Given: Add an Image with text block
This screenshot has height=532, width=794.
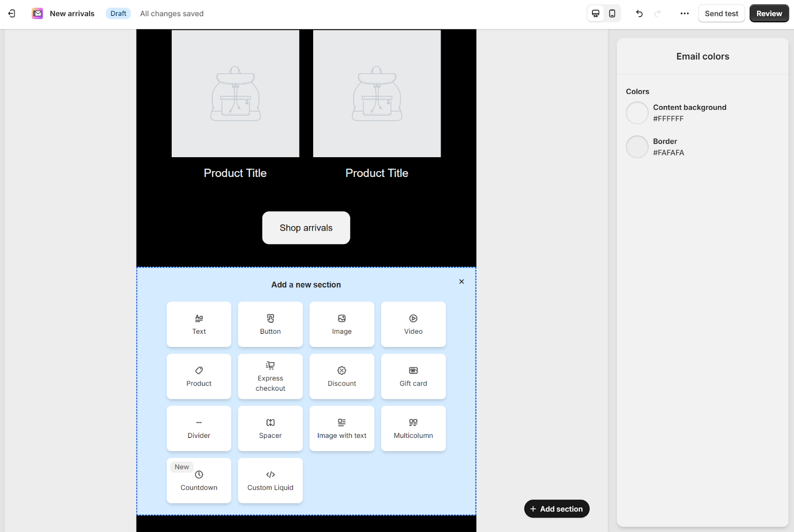Looking at the screenshot, I should click(x=341, y=428).
